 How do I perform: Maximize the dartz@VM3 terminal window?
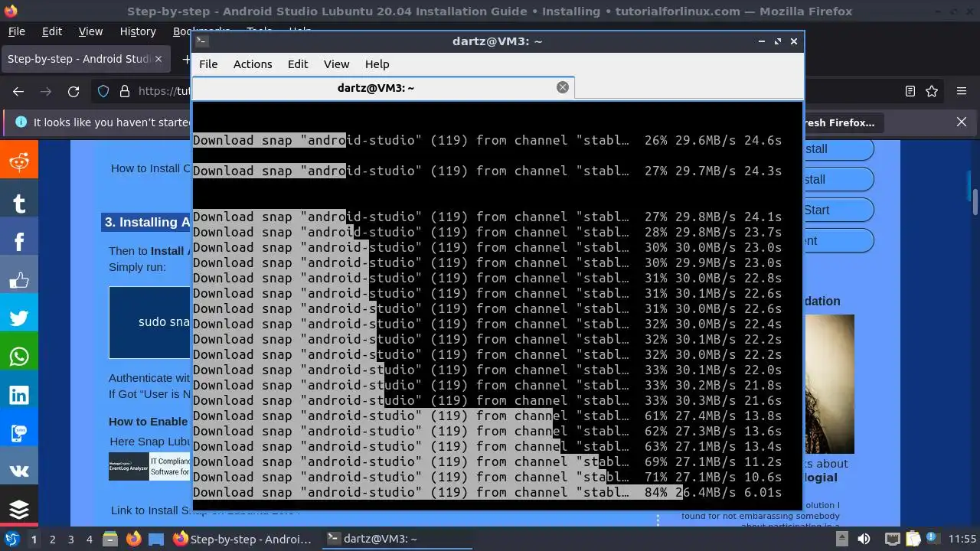pyautogui.click(x=778, y=41)
